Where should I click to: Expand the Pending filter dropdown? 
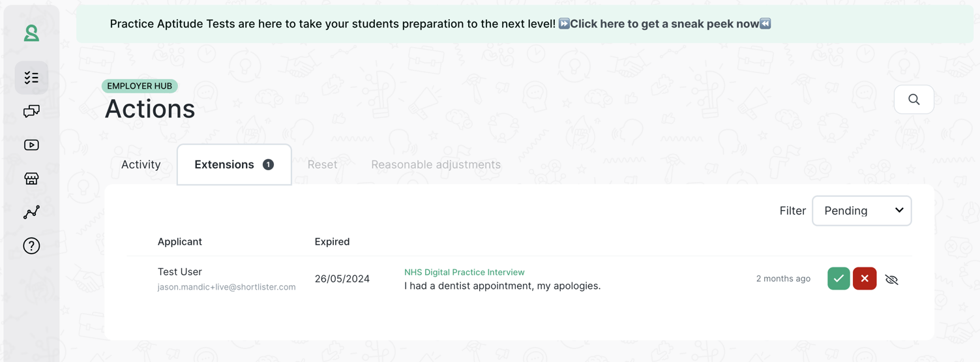tap(861, 211)
